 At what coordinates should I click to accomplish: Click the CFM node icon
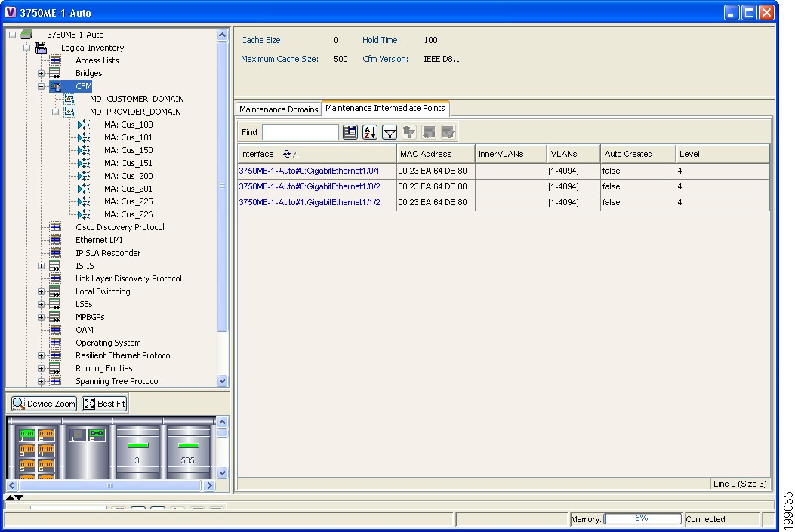pos(55,86)
